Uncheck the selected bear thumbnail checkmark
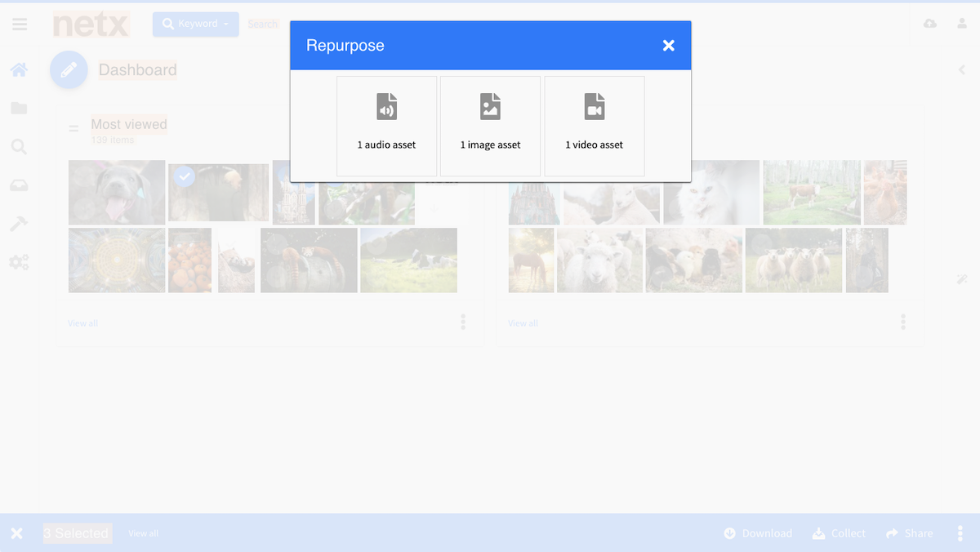Image resolution: width=980 pixels, height=552 pixels. (185, 176)
